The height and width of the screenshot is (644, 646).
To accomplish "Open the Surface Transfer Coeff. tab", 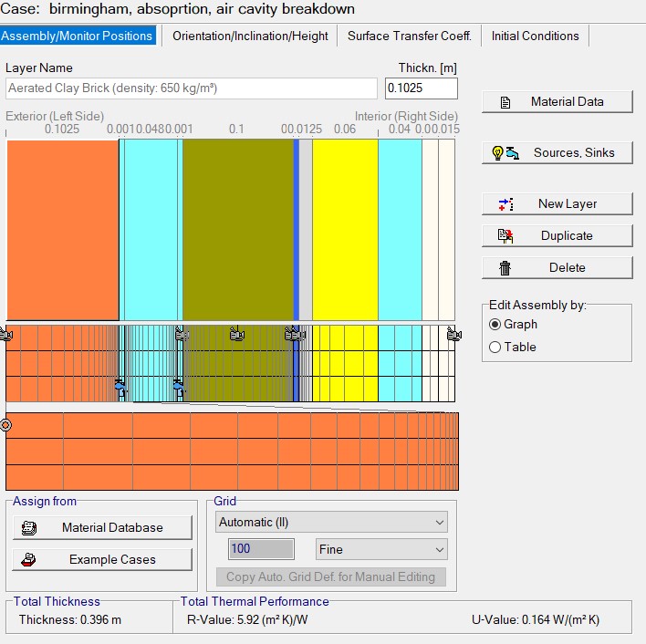I will pos(409,36).
